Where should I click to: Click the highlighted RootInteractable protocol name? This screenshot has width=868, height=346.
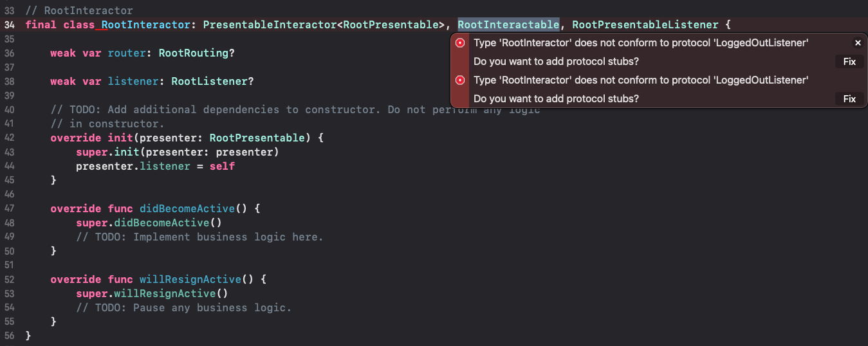(x=508, y=25)
